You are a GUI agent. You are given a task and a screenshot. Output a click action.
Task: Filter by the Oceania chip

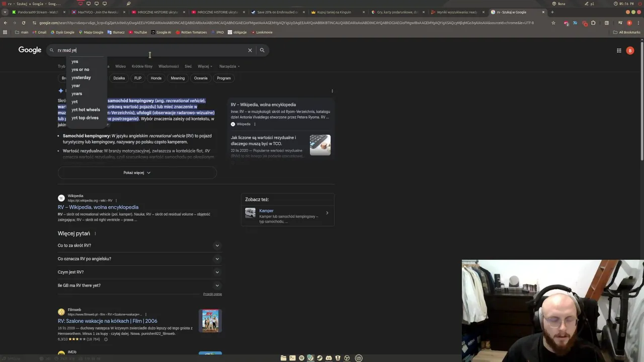pos(201,78)
